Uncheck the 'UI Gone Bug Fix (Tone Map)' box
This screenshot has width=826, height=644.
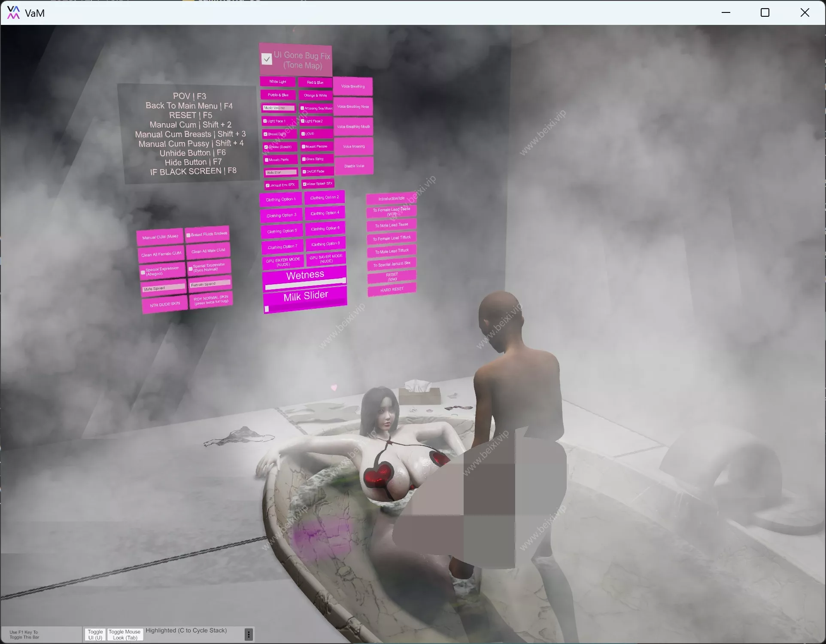point(267,58)
